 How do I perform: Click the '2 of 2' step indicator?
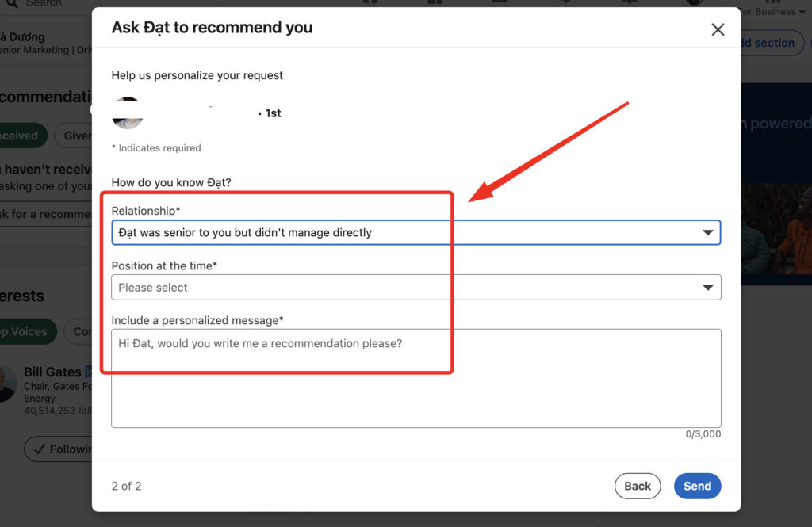[126, 486]
